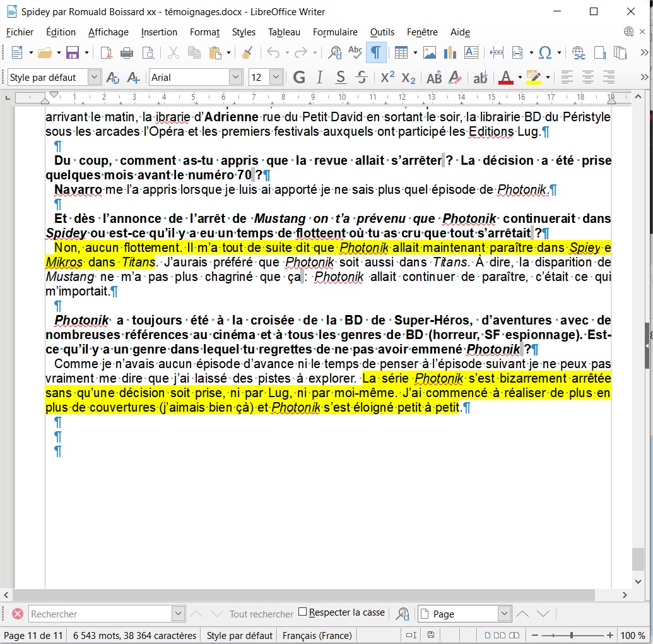Insert a hyperlink with the globe icon

point(579,53)
